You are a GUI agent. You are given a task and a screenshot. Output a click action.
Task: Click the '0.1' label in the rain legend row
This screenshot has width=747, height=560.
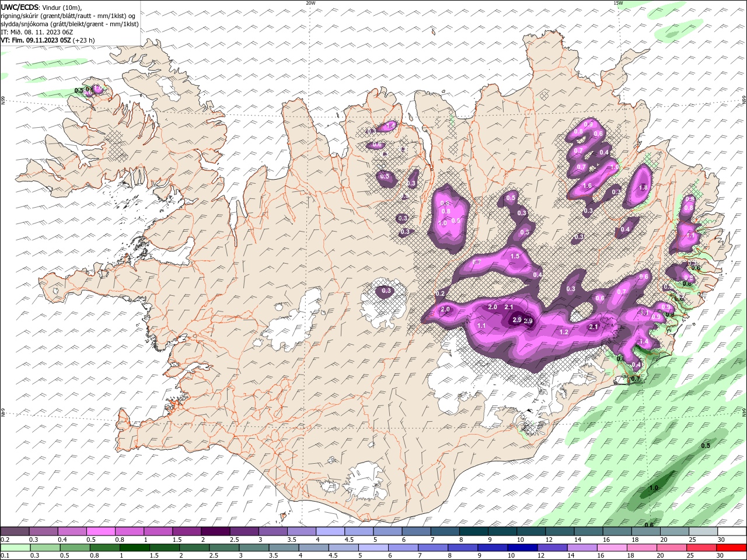coord(4,556)
